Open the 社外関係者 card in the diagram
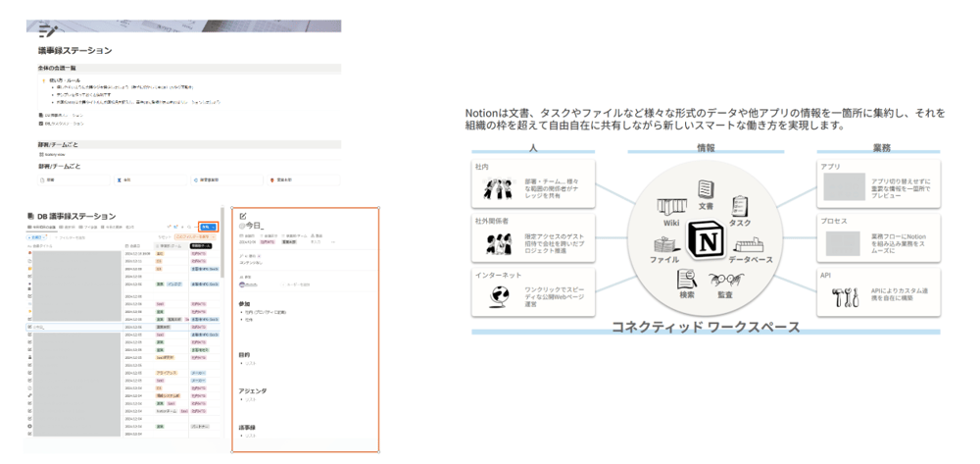This screenshot has height=464, width=980. tap(533, 237)
